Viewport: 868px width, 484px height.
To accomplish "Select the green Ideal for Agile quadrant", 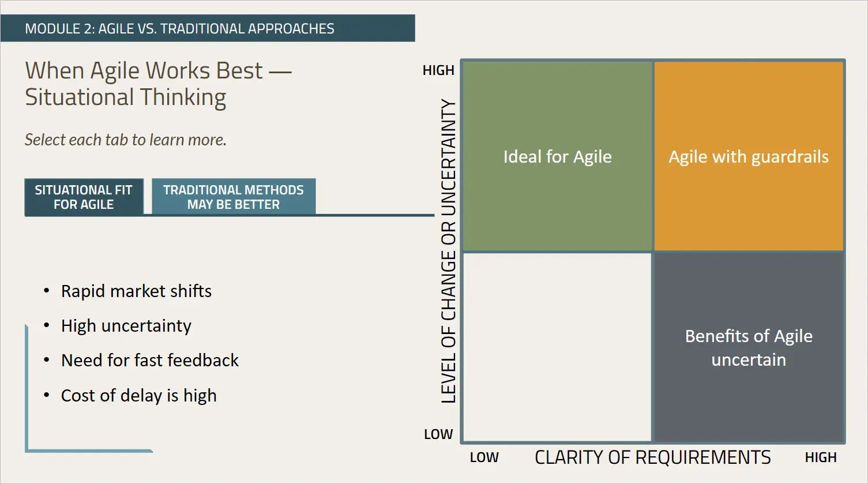I will (557, 156).
